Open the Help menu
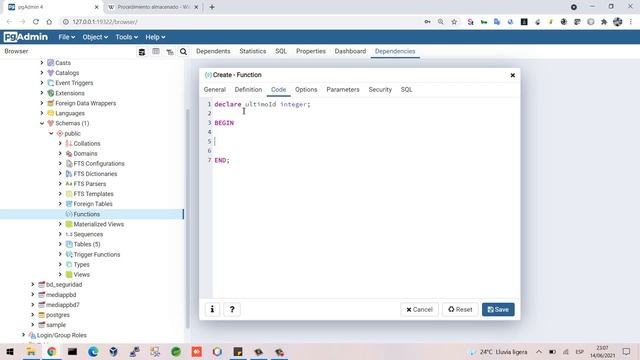The image size is (640, 360). [x=155, y=37]
